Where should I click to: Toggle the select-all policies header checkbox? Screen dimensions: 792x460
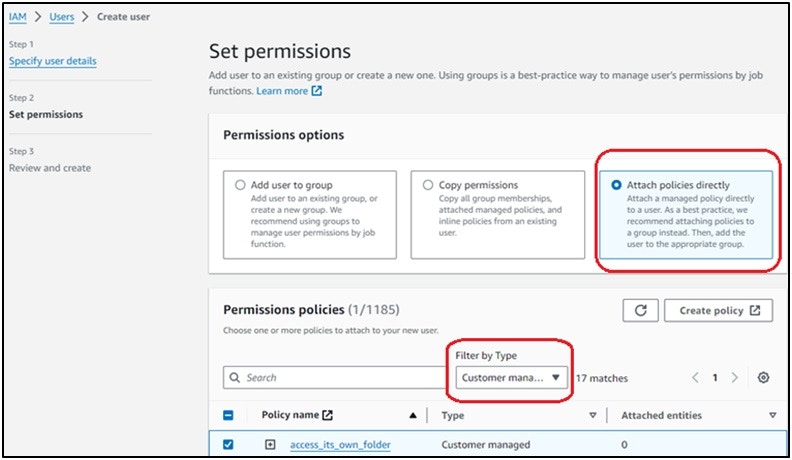[x=228, y=415]
